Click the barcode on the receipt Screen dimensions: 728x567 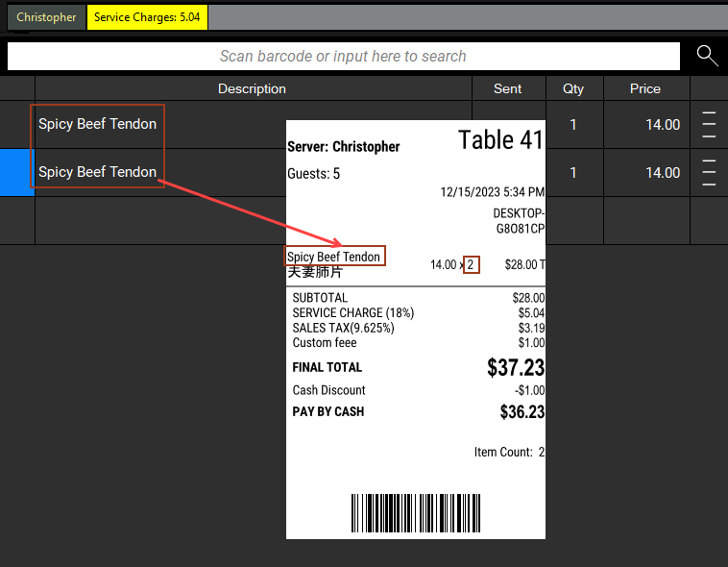[415, 514]
